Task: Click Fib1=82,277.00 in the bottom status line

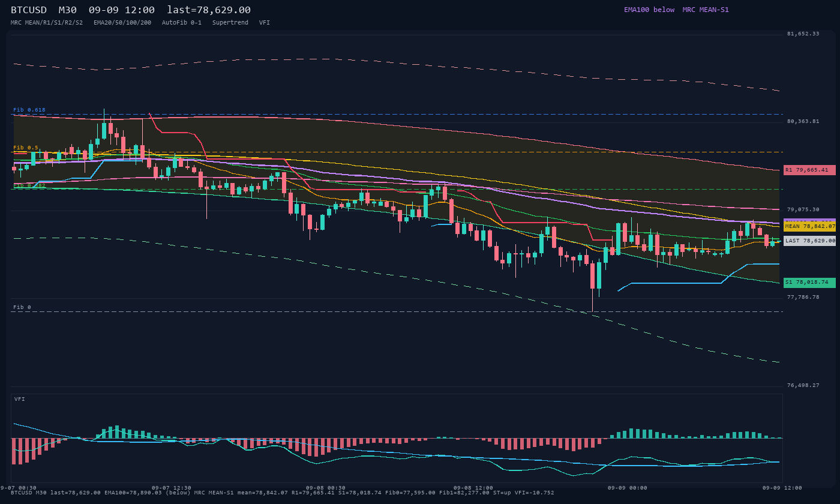Action: pos(464,493)
